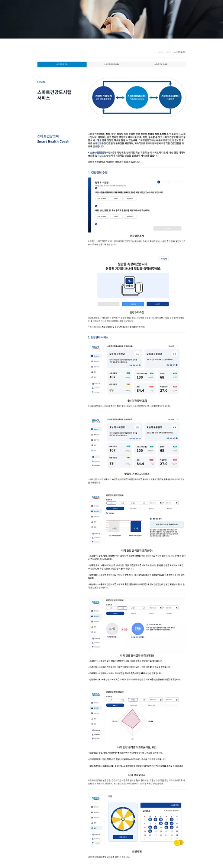Click the 수기입력 button above the blood pressure prompt

pos(164,258)
